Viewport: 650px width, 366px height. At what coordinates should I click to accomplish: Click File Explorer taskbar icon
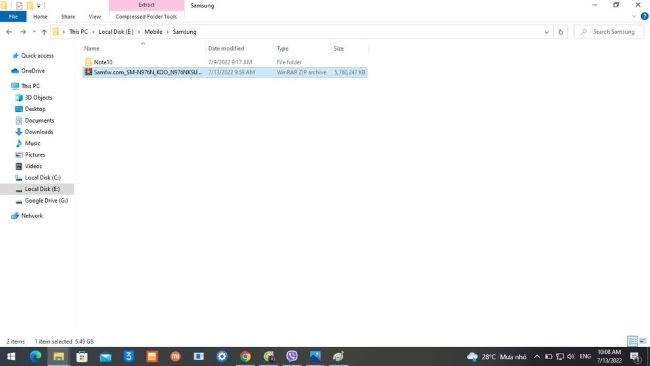coord(58,356)
